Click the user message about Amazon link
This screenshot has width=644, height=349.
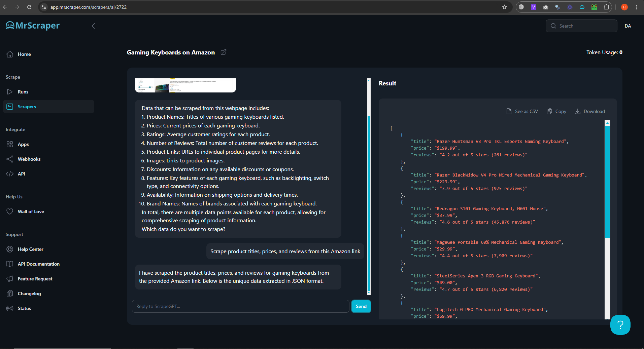[x=285, y=251]
